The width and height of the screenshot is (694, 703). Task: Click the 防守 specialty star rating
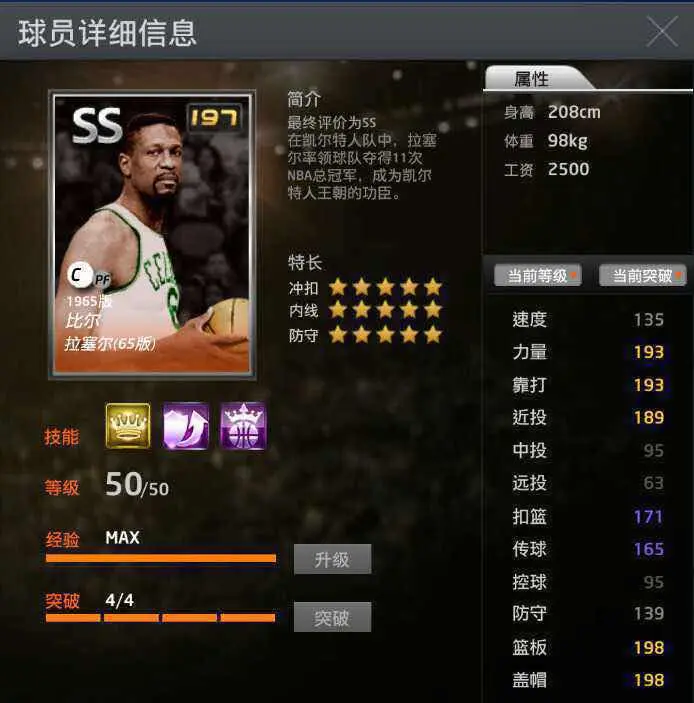(386, 335)
